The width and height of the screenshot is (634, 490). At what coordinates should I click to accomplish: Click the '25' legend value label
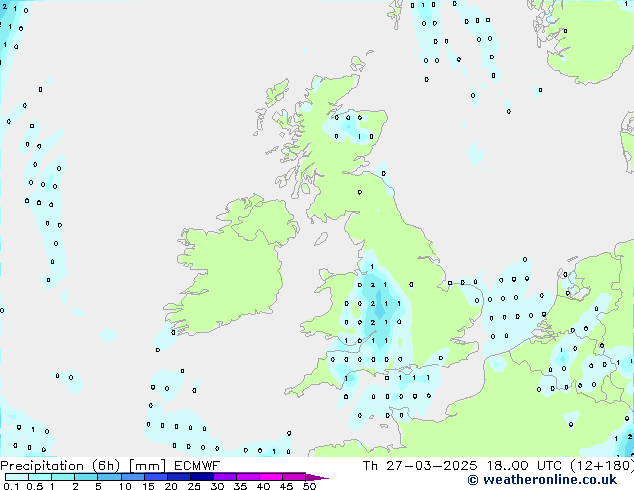[194, 486]
